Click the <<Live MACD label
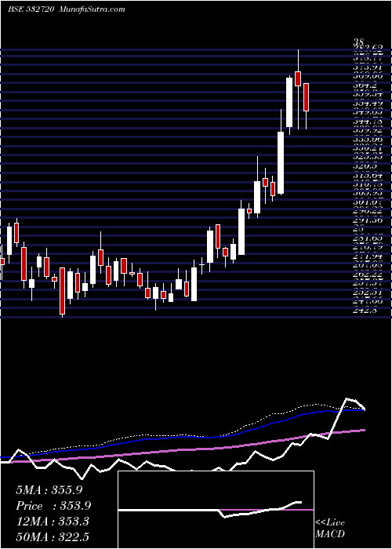The height and width of the screenshot is (549, 392). tap(330, 529)
